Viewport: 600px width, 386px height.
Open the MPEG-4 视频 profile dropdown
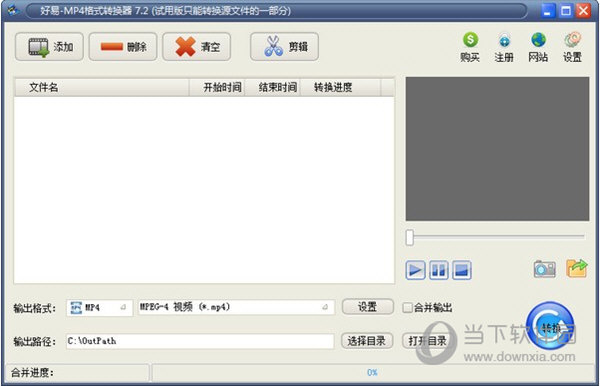(x=236, y=307)
